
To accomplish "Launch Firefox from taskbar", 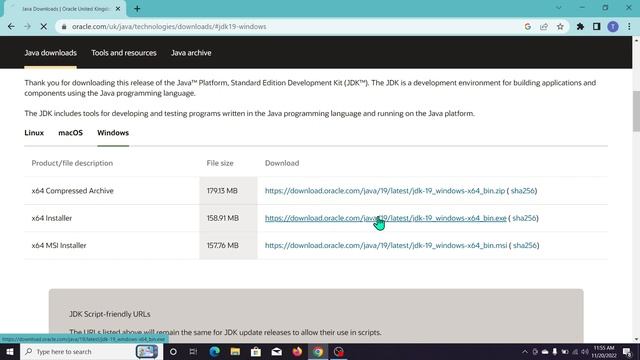I will [x=297, y=351].
